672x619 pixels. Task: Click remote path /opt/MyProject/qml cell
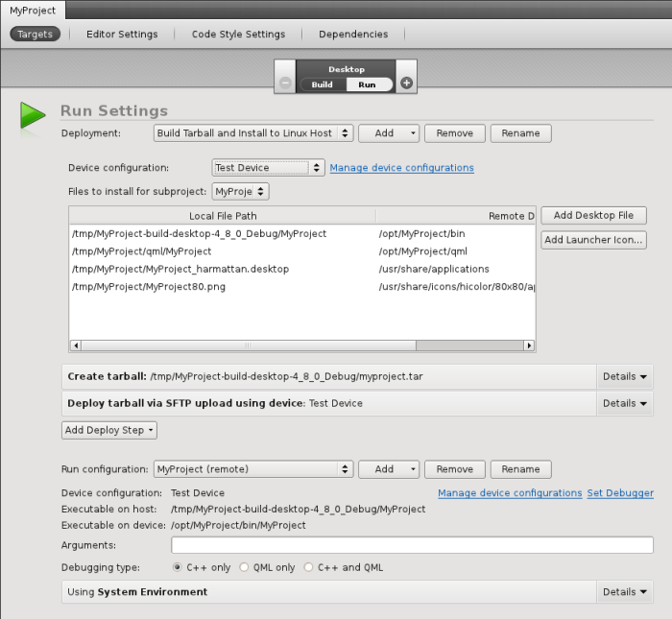pos(423,251)
